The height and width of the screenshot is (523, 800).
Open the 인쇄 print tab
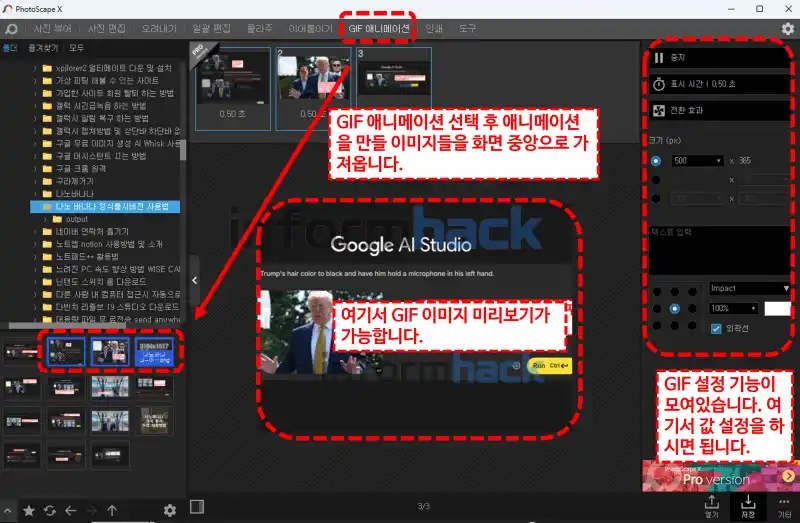point(434,29)
